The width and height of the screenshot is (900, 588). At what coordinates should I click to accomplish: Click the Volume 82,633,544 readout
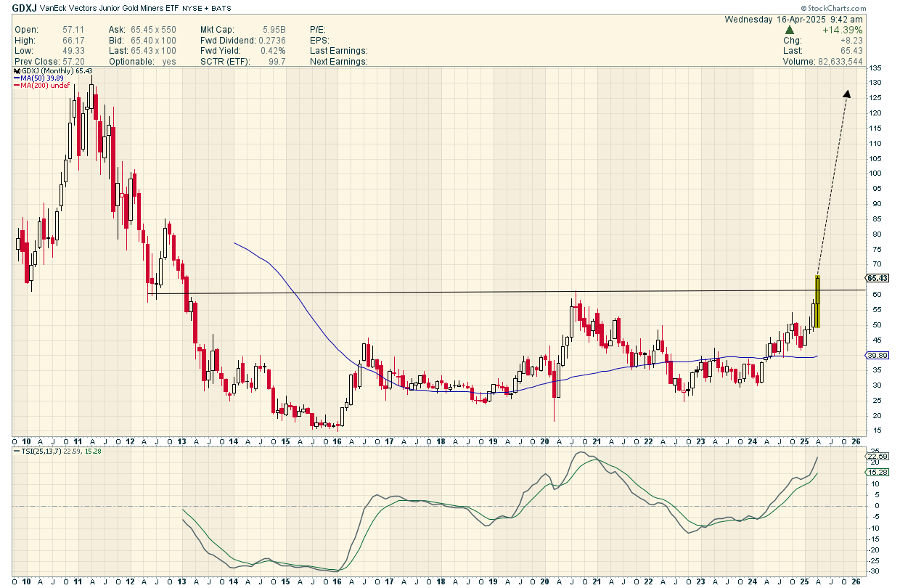(x=822, y=62)
